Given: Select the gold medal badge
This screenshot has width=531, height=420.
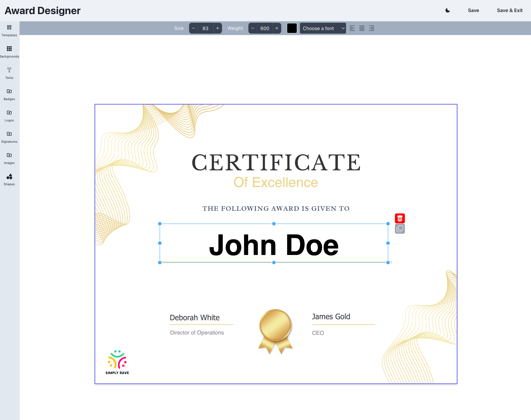Looking at the screenshot, I should tap(275, 332).
